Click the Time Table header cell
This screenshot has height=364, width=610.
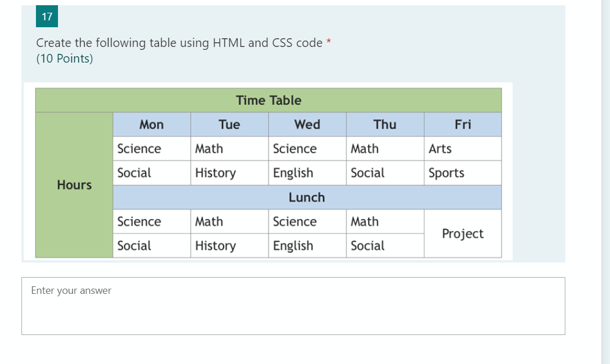click(x=268, y=100)
